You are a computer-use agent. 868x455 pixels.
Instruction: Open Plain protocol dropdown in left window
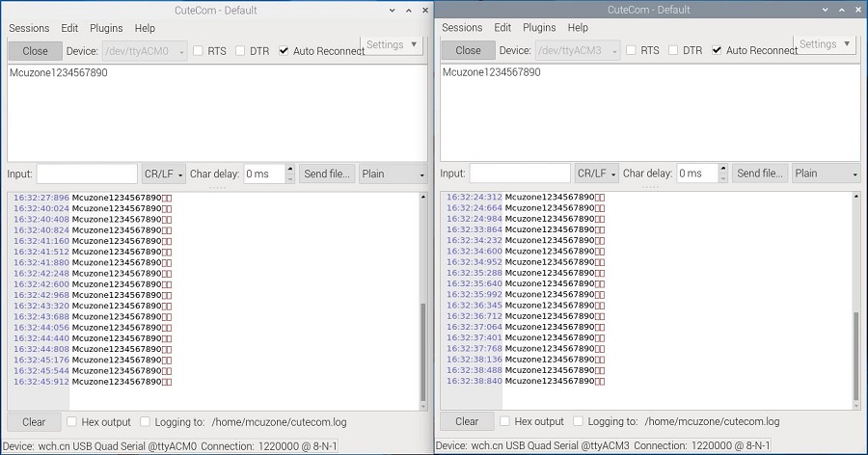393,174
